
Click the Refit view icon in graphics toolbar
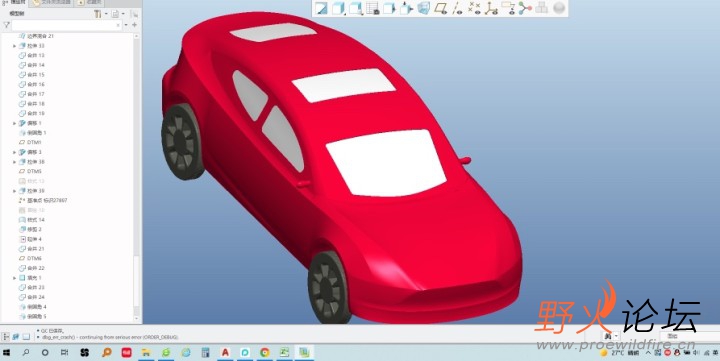321,8
